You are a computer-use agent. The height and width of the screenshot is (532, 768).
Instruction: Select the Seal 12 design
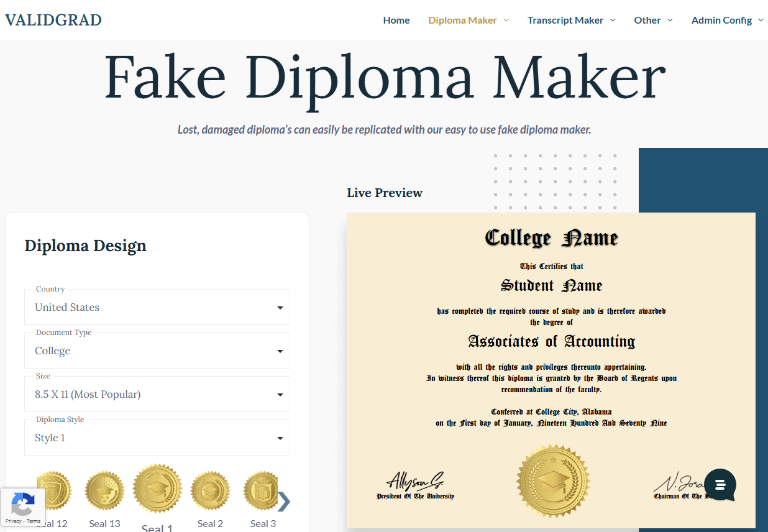(x=53, y=491)
